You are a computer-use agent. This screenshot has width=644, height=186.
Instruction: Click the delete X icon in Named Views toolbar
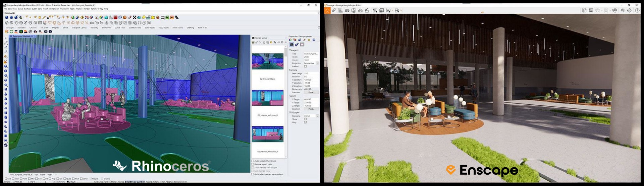[x=260, y=42]
